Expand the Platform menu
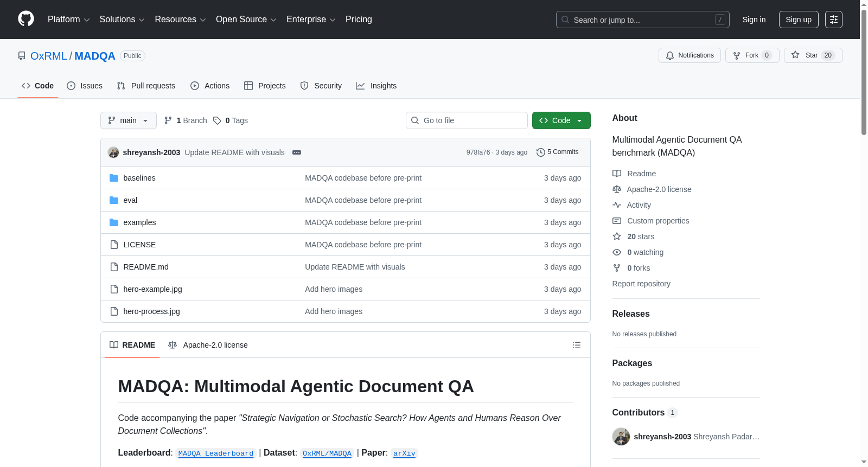The image size is (868, 467). [68, 20]
